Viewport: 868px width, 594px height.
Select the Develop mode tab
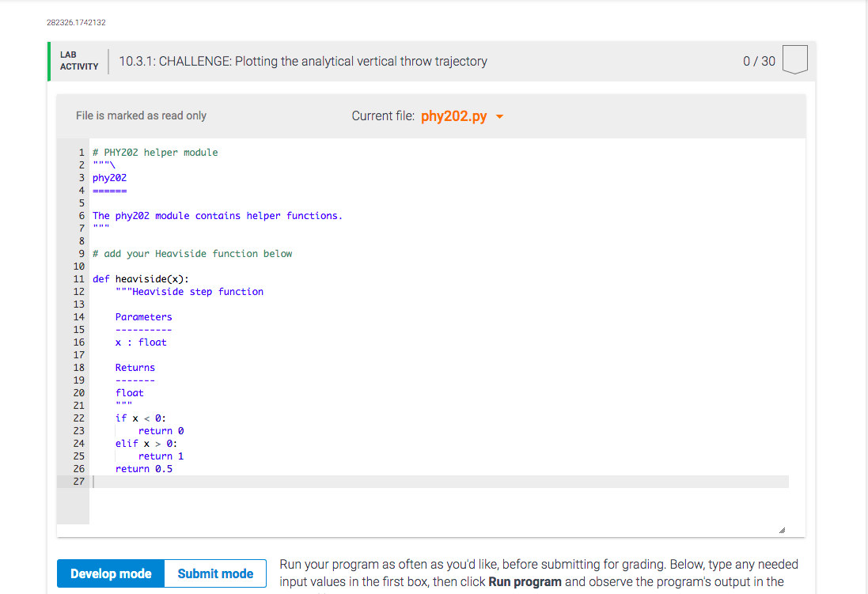pos(110,573)
